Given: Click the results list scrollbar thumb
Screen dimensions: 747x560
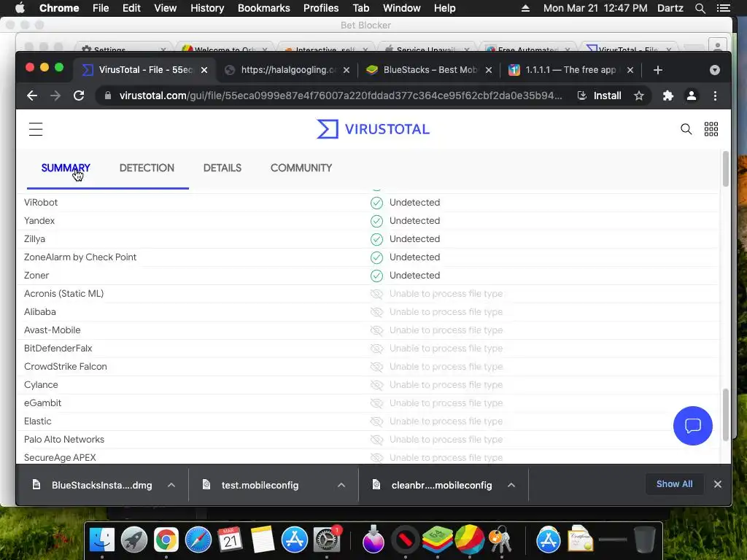Looking at the screenshot, I should point(726,415).
